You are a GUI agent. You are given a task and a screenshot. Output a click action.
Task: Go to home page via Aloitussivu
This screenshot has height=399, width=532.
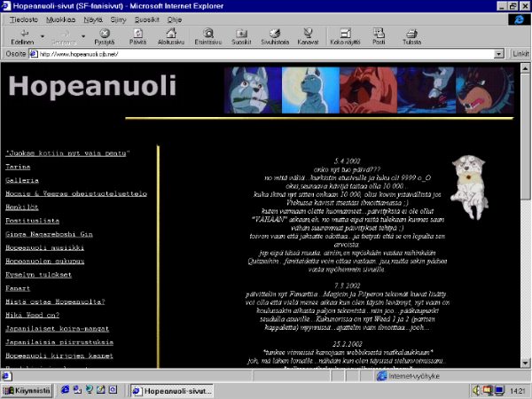click(x=170, y=35)
